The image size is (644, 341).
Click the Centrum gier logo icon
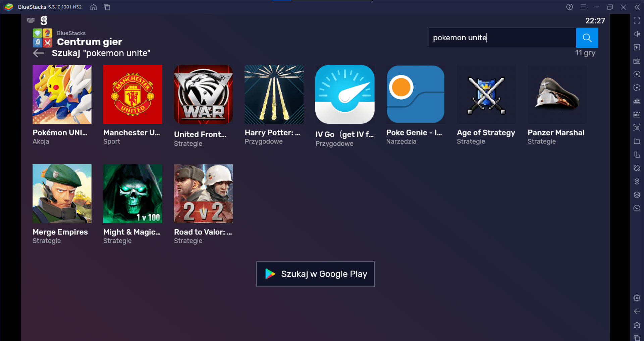pyautogui.click(x=42, y=38)
